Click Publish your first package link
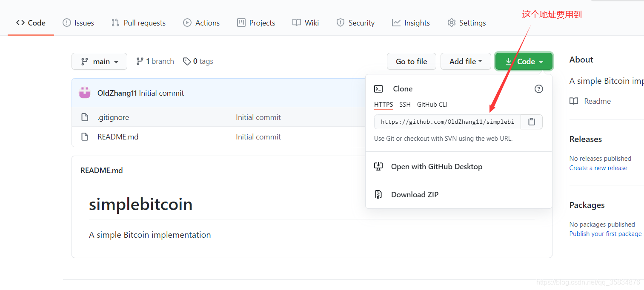The height and width of the screenshot is (290, 644). point(605,234)
